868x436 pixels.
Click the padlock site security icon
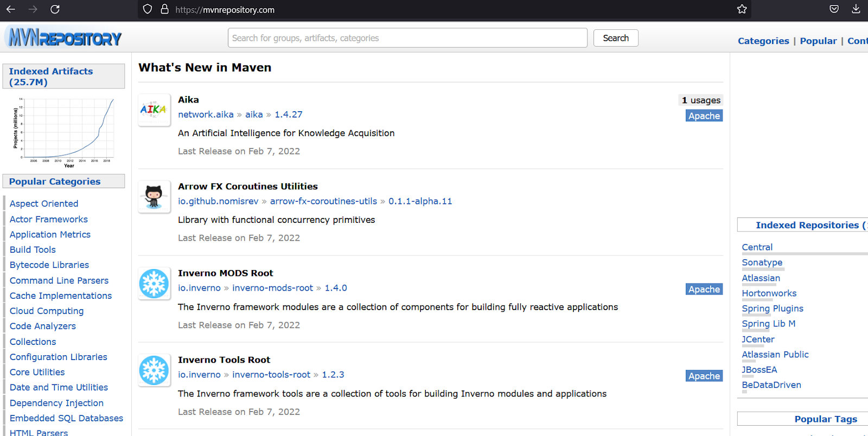point(165,9)
